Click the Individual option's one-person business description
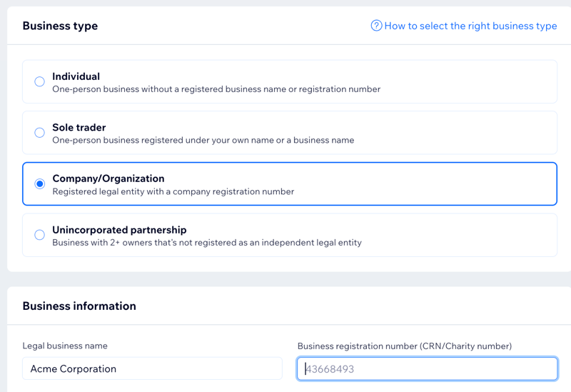 tap(216, 89)
